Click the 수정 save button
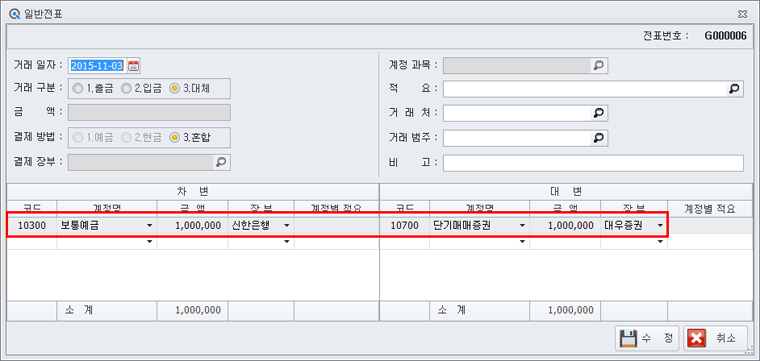Screen dimensions: 760x361 pyautogui.click(x=648, y=338)
